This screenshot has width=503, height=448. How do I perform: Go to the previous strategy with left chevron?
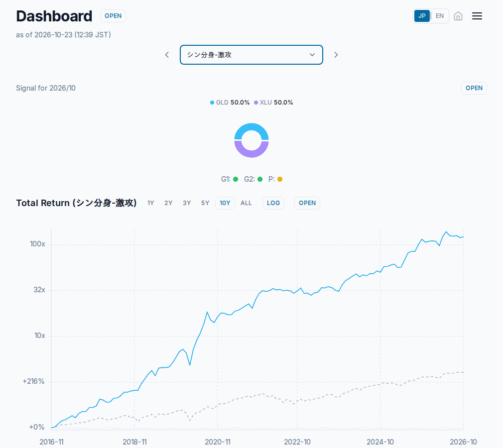pyautogui.click(x=167, y=55)
